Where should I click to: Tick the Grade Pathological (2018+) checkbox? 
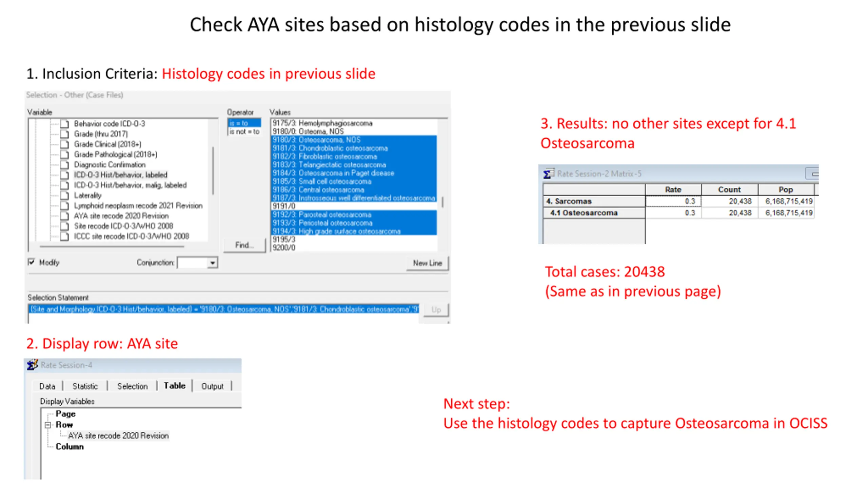[x=65, y=155]
